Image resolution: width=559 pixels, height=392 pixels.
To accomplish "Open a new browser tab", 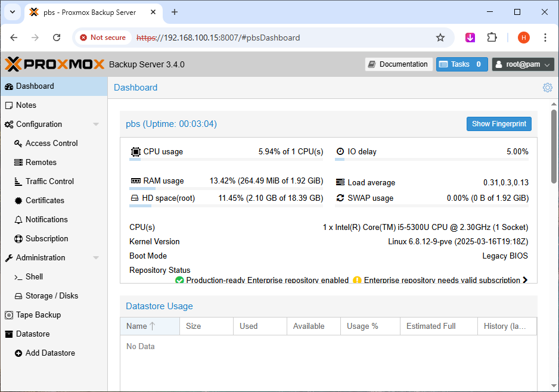I will (175, 12).
